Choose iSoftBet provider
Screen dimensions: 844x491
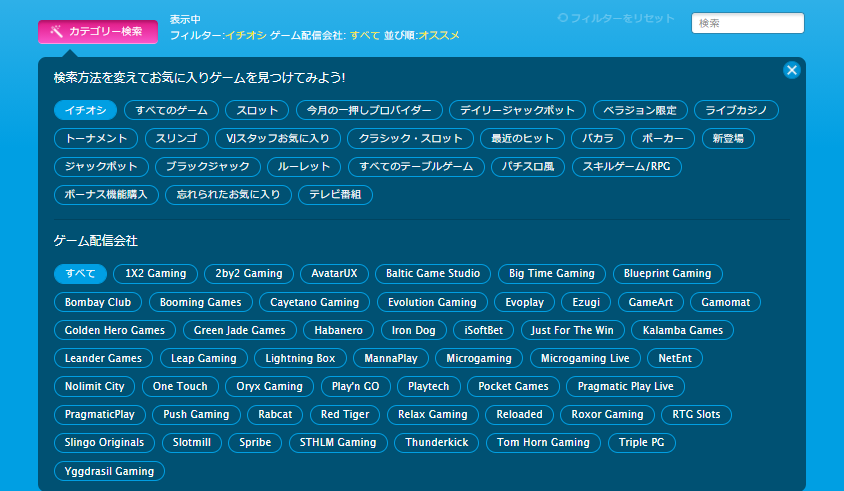coord(484,330)
